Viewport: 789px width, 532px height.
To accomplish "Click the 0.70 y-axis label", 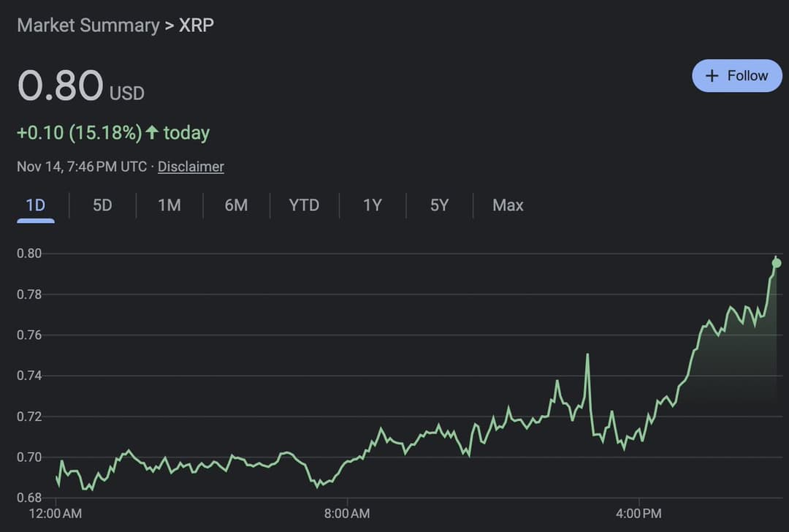I will 29,457.
